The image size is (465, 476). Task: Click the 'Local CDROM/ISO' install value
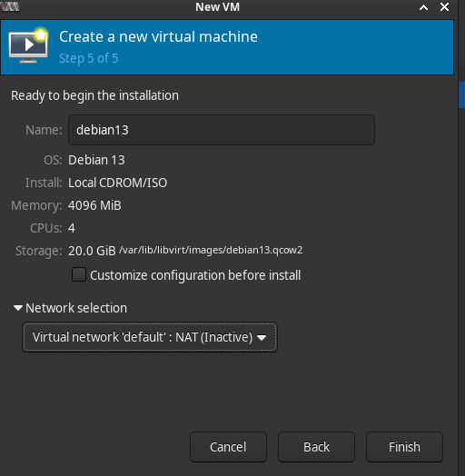[118, 183]
